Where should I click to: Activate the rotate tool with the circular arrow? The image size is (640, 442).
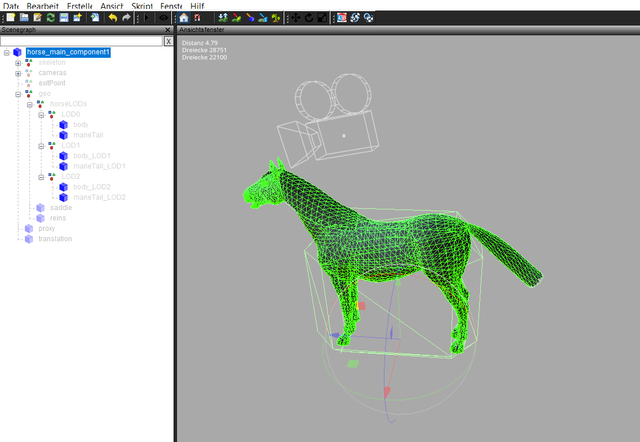[309, 18]
